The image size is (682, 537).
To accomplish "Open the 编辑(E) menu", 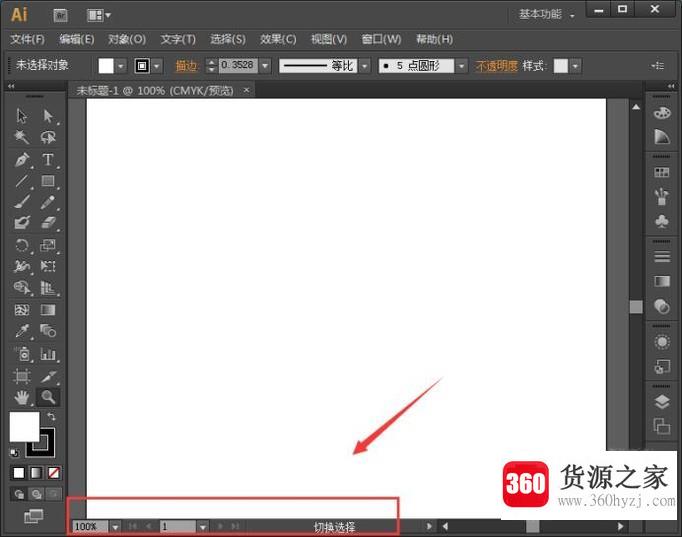I will pyautogui.click(x=77, y=40).
